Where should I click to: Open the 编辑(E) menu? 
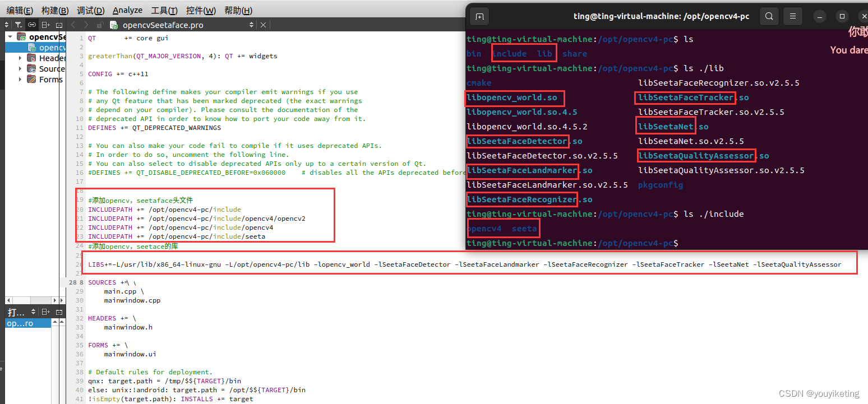20,10
